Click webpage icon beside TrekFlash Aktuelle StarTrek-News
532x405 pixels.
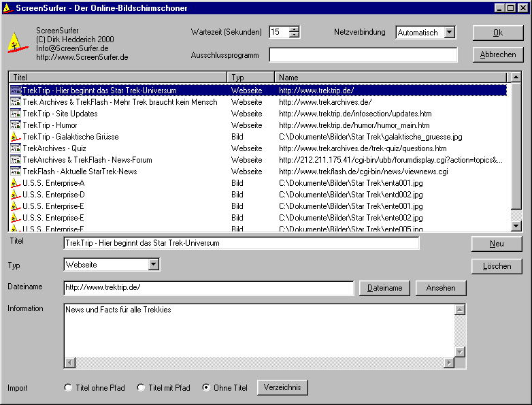(16, 171)
